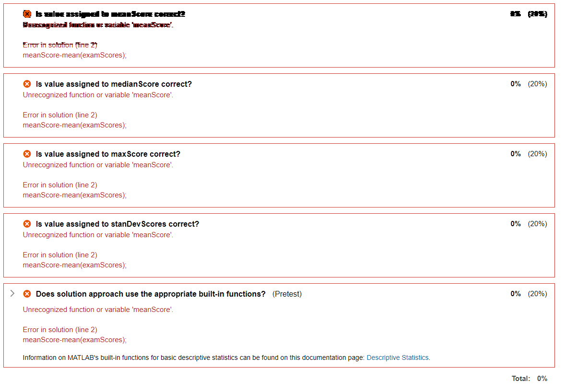
Task: Click the 'Does solution approach use the appropriate built-in functions?' title
Action: [151, 294]
